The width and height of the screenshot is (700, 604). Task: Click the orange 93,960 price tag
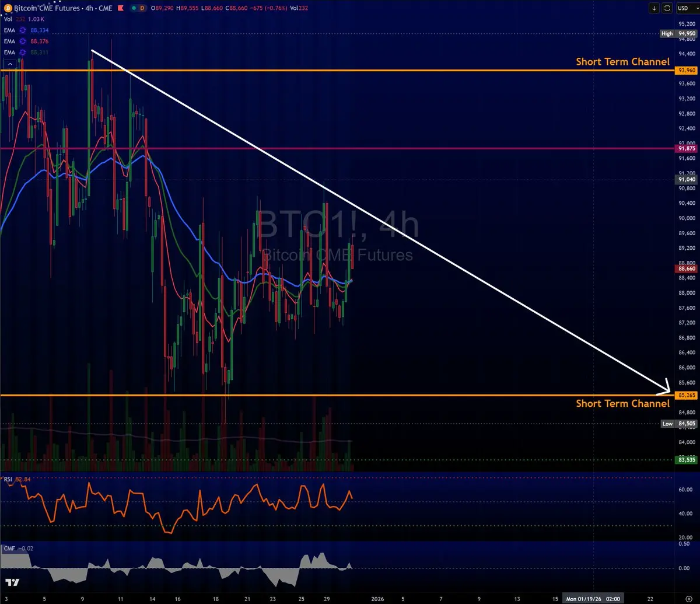coord(686,70)
